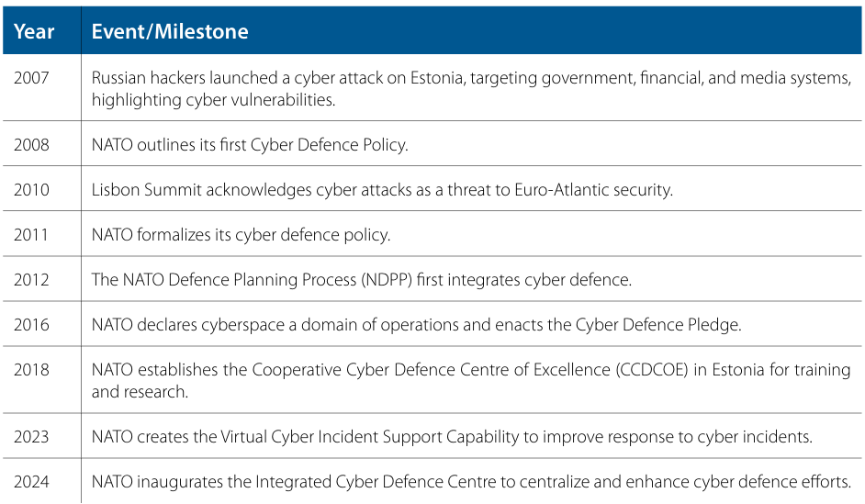Screen dimensions: 865x504
Task: Click the Virtual Cyber Incident Support Capability entry
Action: tap(452, 437)
